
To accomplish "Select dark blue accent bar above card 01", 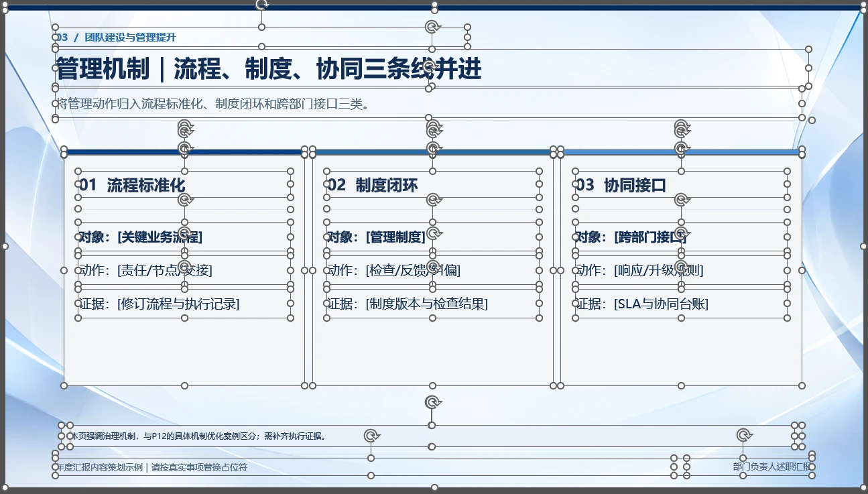I will (x=184, y=152).
